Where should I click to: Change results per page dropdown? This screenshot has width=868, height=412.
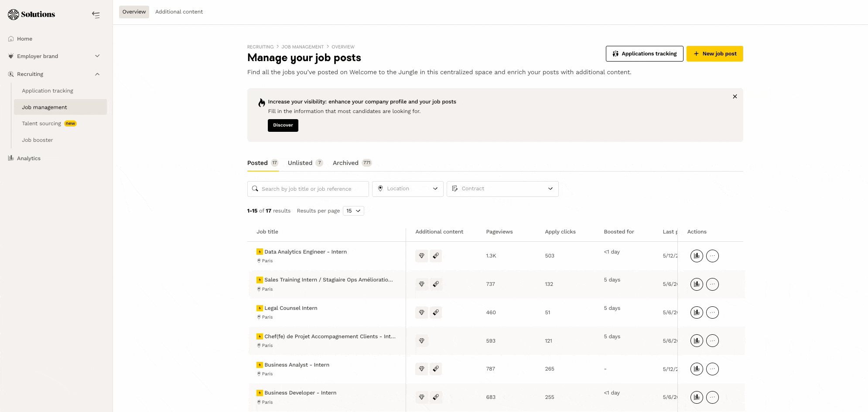(353, 211)
